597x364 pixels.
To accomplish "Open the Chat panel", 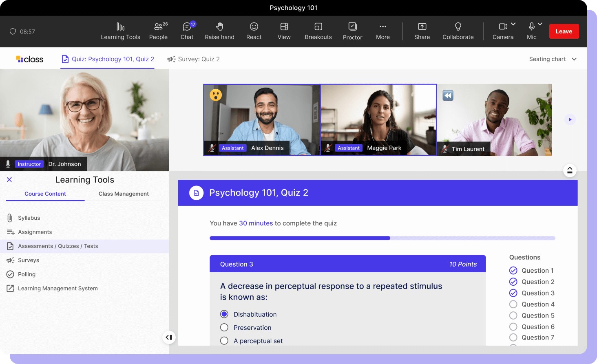I will click(x=187, y=31).
